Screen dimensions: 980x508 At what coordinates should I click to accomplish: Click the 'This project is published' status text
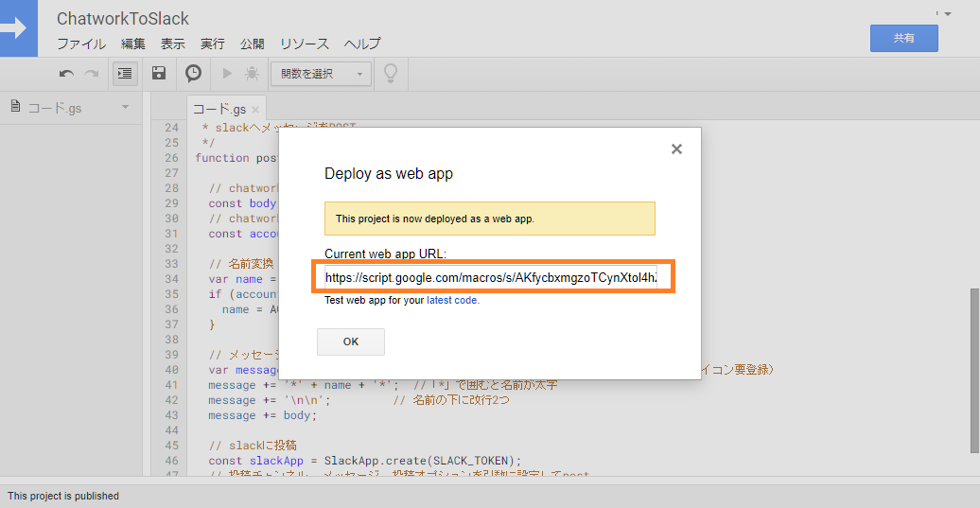point(63,496)
